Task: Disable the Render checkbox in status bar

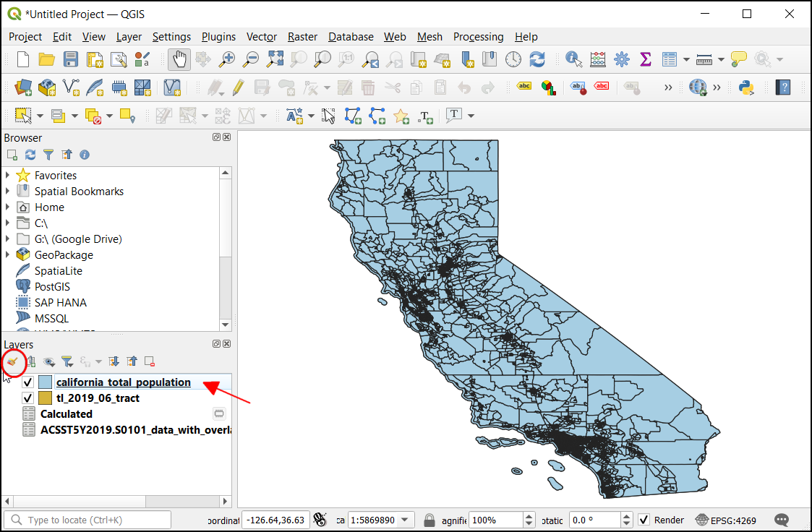Action: click(644, 520)
